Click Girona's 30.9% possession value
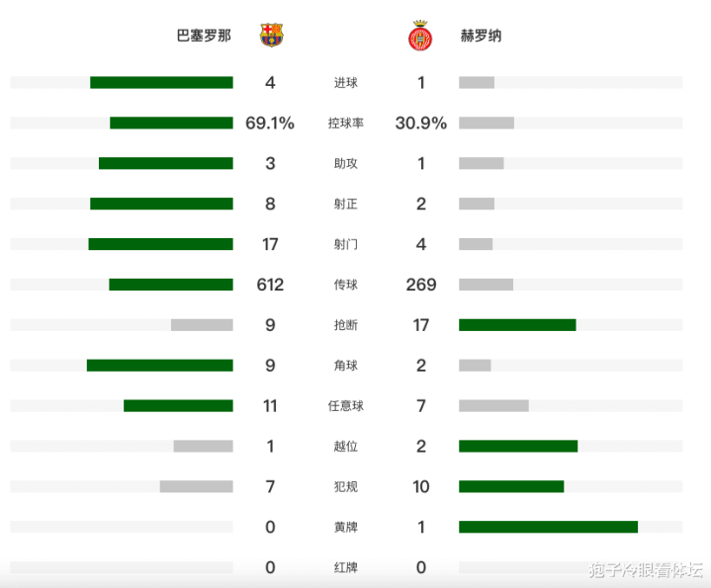The image size is (711, 588). (421, 124)
